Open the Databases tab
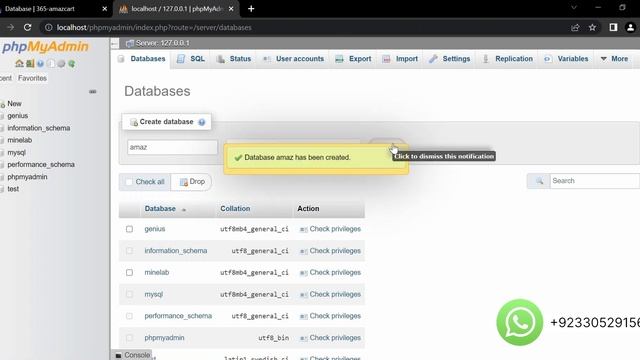640x360 pixels. [142, 59]
